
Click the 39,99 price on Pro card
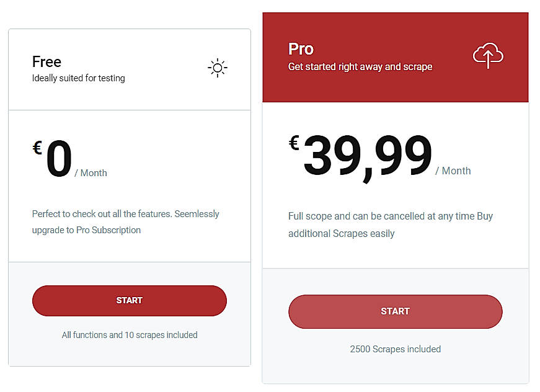point(366,154)
